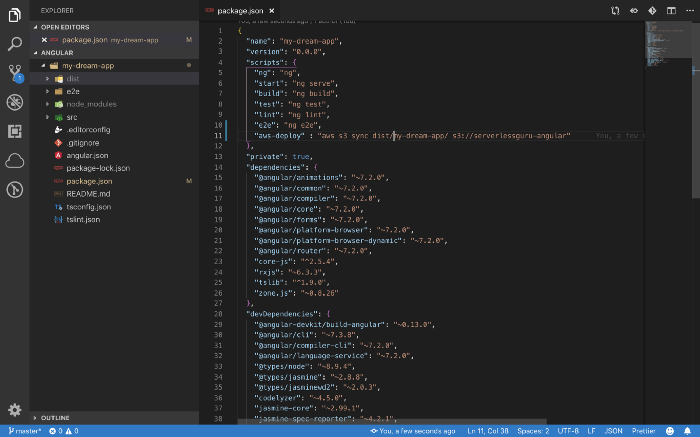
Task: Collapse the my-dream-app folder
Action: coord(43,66)
